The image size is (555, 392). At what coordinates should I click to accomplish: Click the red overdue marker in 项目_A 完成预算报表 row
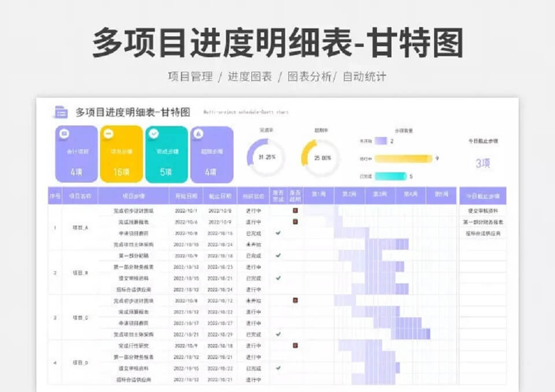(295, 221)
